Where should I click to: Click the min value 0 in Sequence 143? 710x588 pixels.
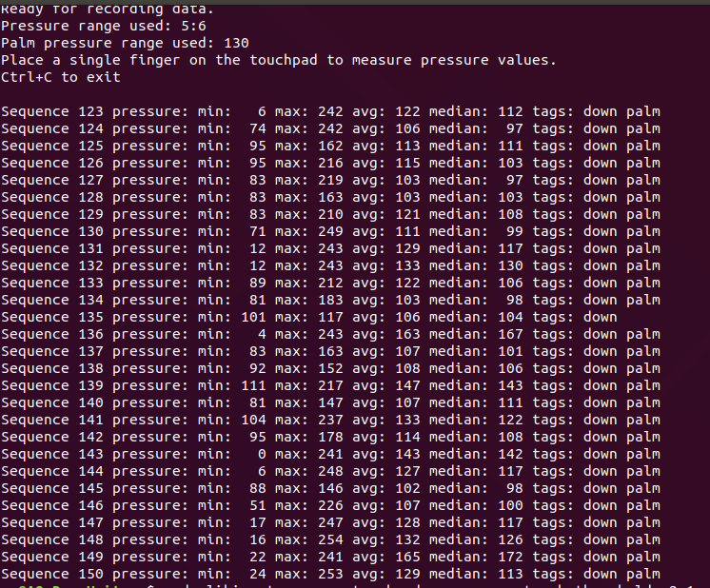click(x=262, y=454)
